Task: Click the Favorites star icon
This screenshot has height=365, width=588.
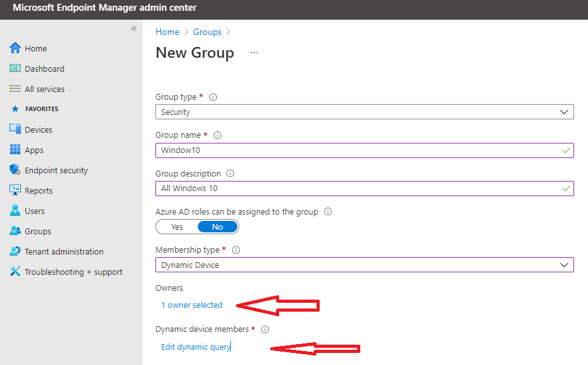Action: tap(15, 109)
